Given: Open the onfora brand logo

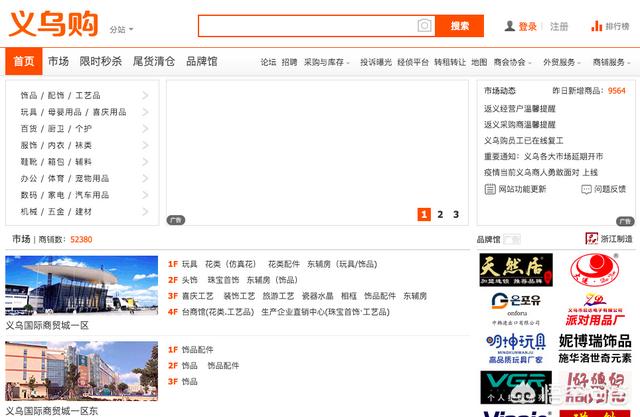Looking at the screenshot, I should point(516,309).
